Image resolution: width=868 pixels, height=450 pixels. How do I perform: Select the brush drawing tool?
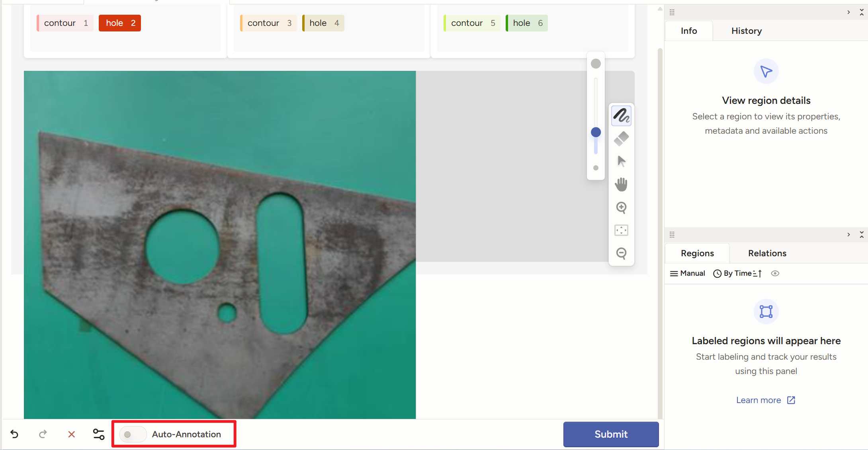(621, 116)
